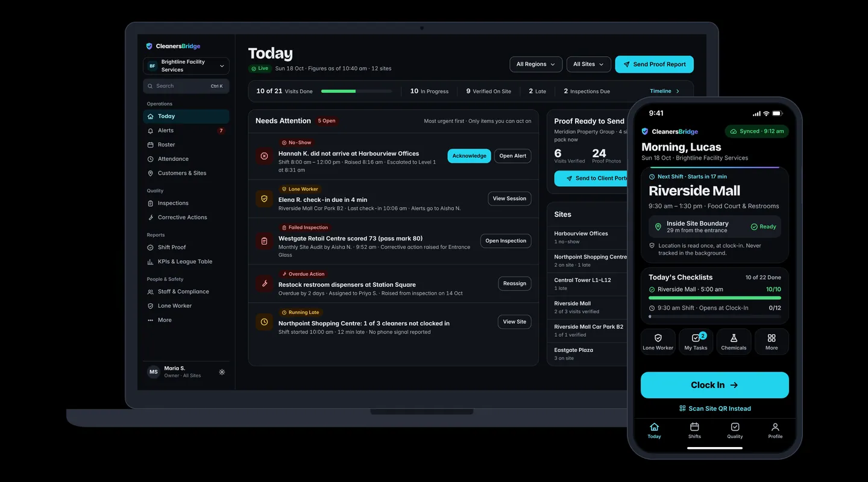Switch to the Shifts tab on the phone
The height and width of the screenshot is (482, 868).
pyautogui.click(x=694, y=431)
